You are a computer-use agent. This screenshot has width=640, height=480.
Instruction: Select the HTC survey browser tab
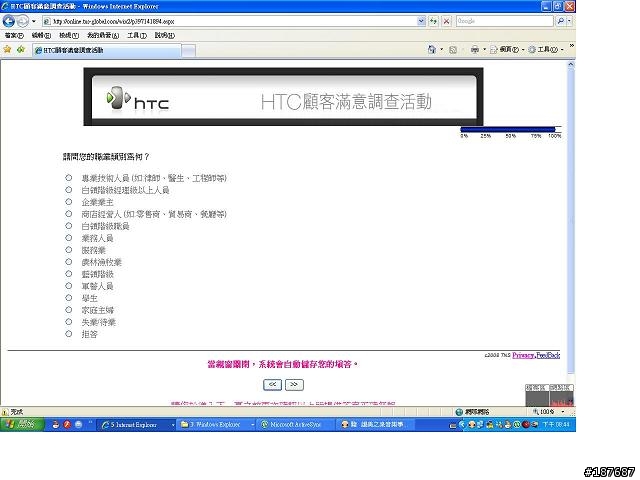coord(107,50)
